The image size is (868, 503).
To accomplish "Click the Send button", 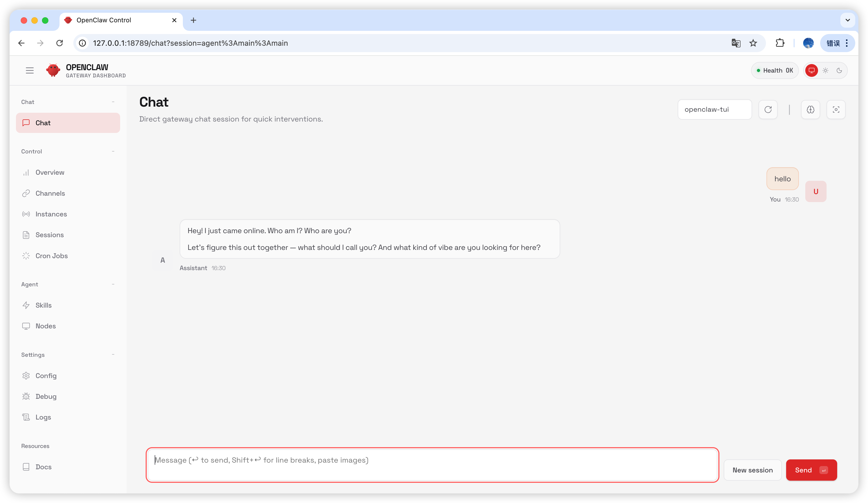I will (x=811, y=470).
